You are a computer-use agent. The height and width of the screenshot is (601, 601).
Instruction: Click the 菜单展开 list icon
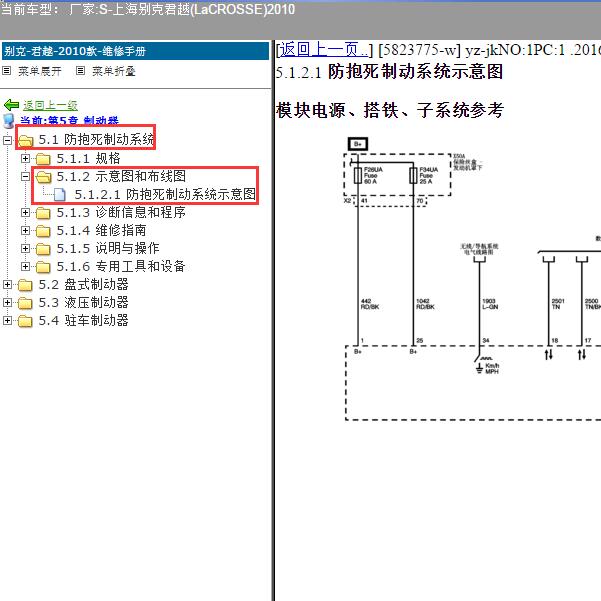7,71
